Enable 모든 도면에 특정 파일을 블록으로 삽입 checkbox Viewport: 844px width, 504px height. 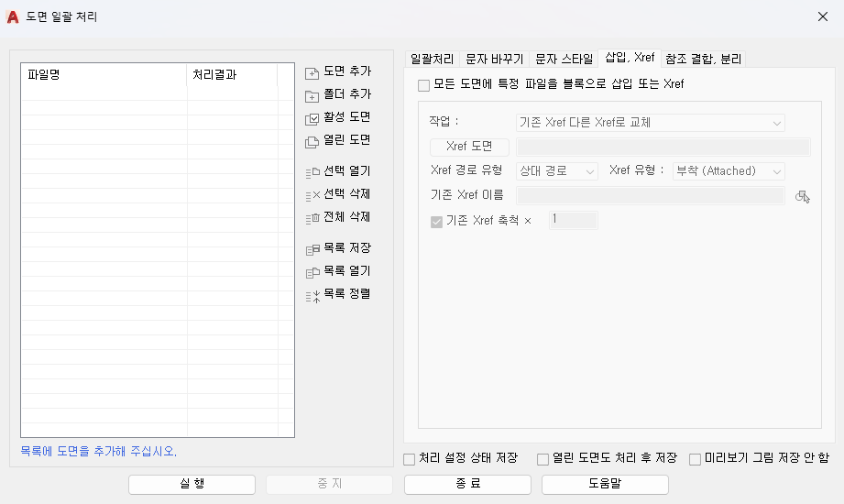point(423,85)
